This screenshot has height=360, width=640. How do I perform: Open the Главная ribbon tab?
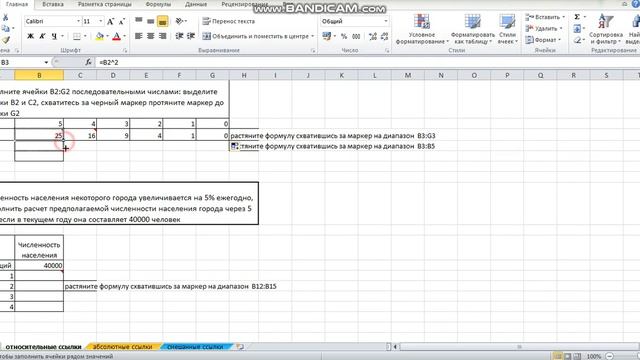(17, 4)
